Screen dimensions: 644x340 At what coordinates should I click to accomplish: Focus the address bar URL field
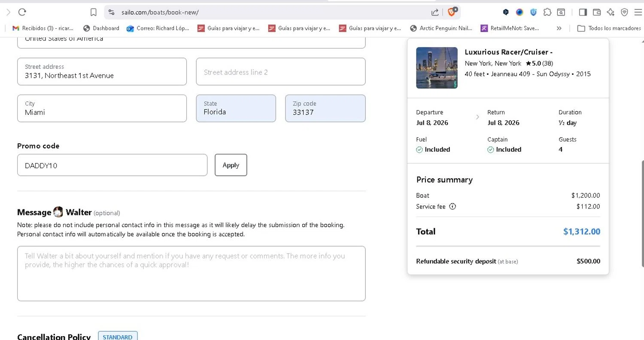275,12
